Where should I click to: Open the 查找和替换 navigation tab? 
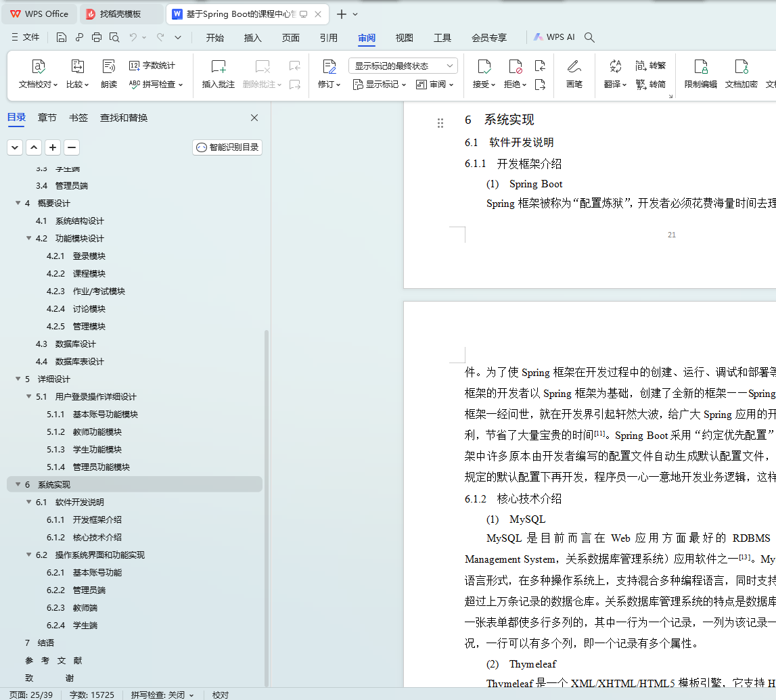pyautogui.click(x=124, y=118)
